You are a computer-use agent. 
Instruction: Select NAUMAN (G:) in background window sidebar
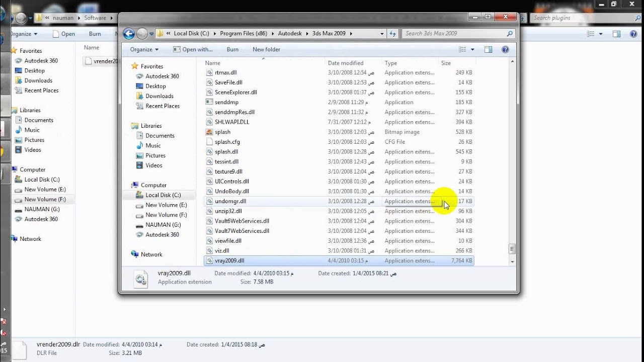[x=42, y=209]
